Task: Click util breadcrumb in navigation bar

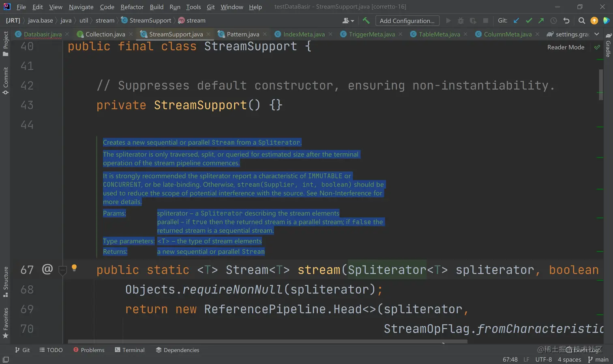Action: coord(84,20)
